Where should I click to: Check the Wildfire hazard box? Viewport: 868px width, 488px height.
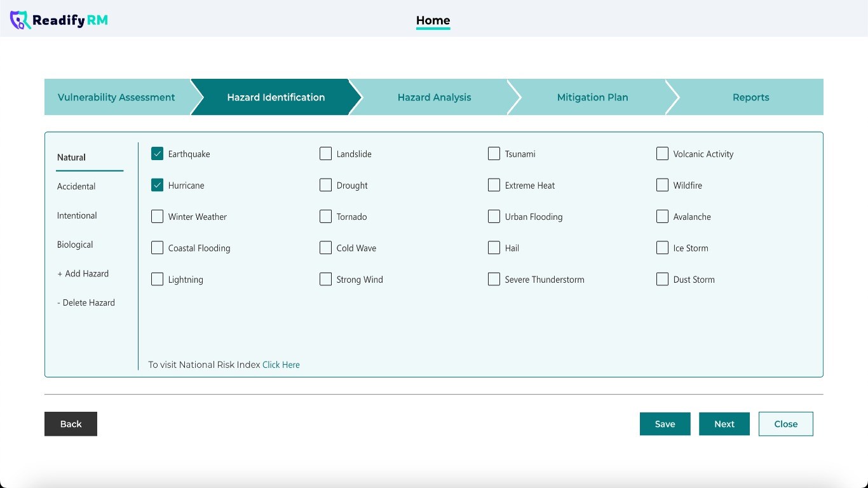point(662,186)
